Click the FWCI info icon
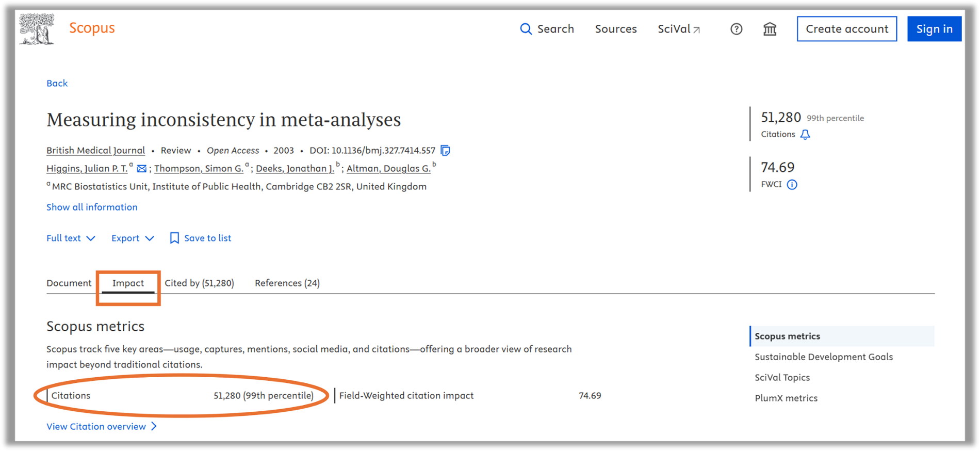The height and width of the screenshot is (451, 980). (792, 185)
